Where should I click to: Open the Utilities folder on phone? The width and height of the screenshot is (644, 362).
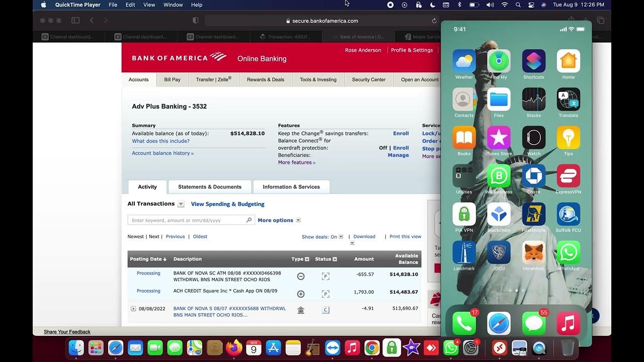pos(464,176)
